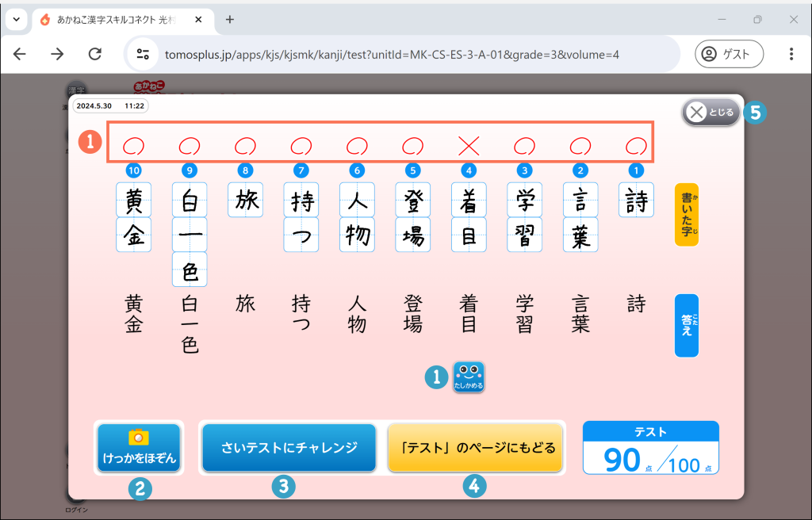Viewport: 812px width, 520px height.
Task: Close the あかねこ漢字スキルコネクト tab
Action: tap(198, 20)
